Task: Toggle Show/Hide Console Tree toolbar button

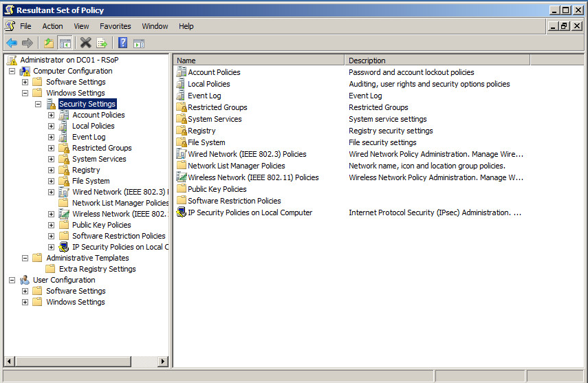Action: 65,43
